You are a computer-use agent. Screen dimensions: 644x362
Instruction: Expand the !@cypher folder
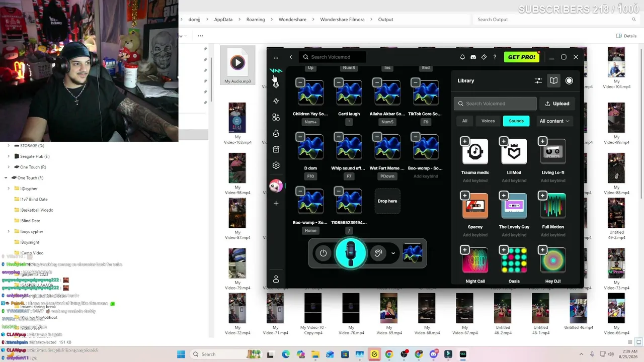[9, 189]
